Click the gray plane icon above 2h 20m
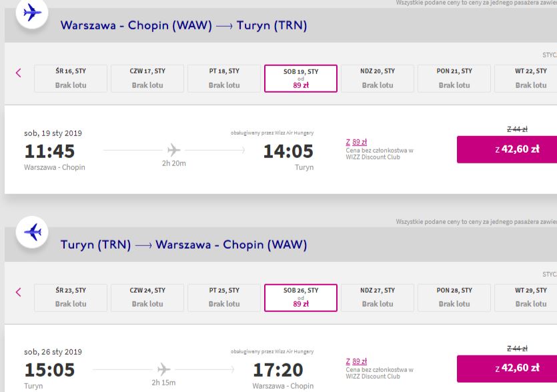This screenshot has height=392, width=557. (173, 150)
